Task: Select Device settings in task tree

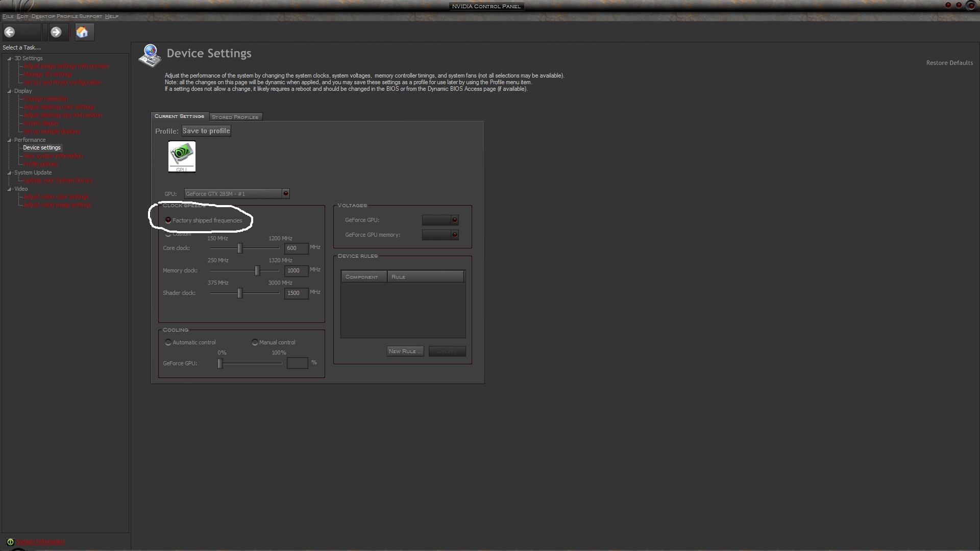Action: point(42,148)
